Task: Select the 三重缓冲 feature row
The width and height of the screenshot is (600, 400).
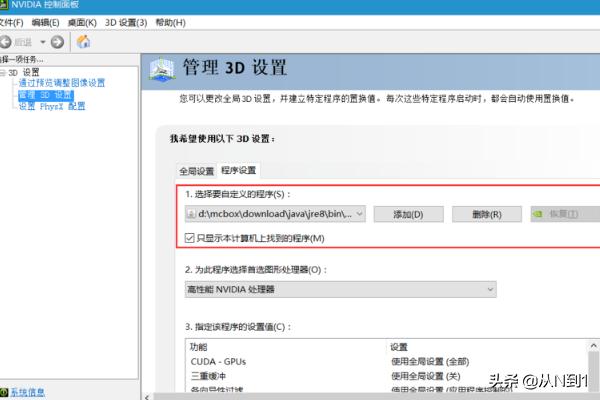Action: 386,376
